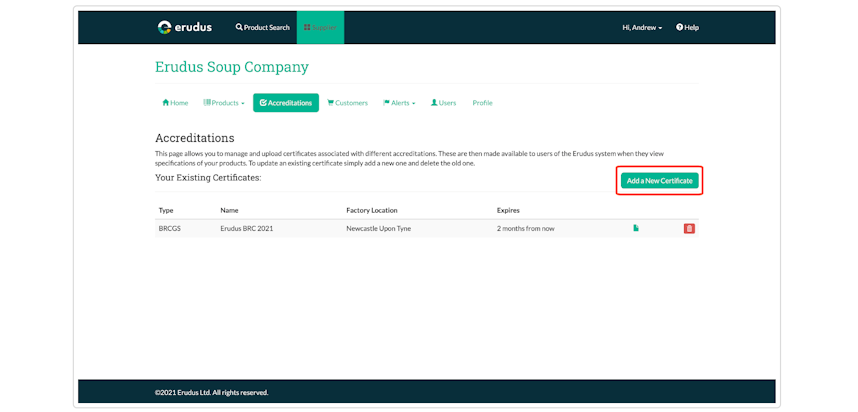Click the Erudus logo

(x=184, y=27)
